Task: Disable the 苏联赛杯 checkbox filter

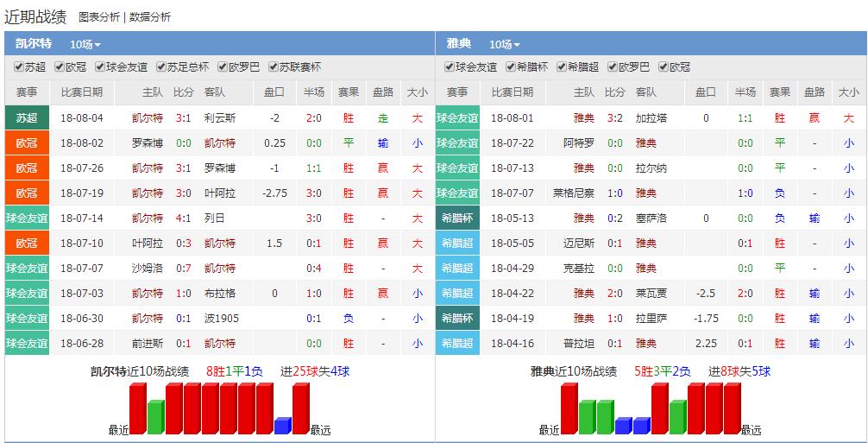Action: [x=274, y=67]
